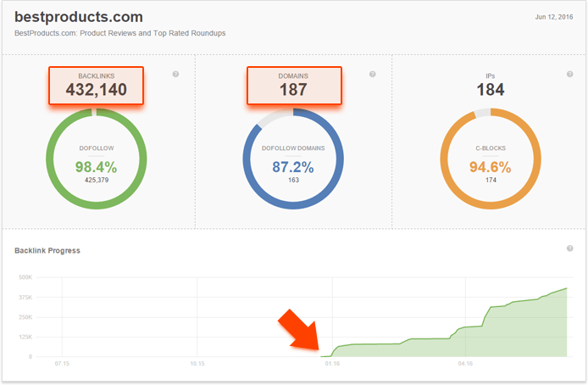Select the 187 domains total
This screenshot has width=588, height=385.
[293, 90]
